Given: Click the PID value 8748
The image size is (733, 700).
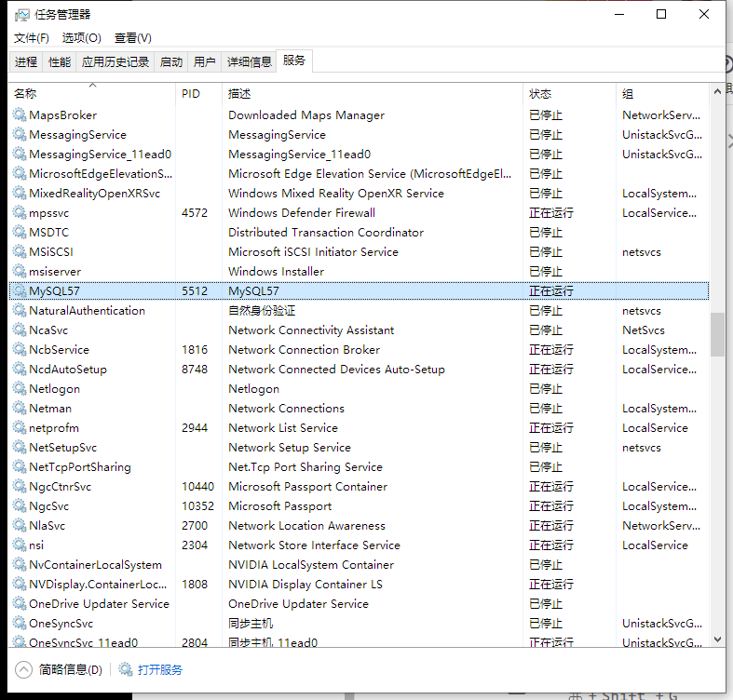Looking at the screenshot, I should coord(195,370).
